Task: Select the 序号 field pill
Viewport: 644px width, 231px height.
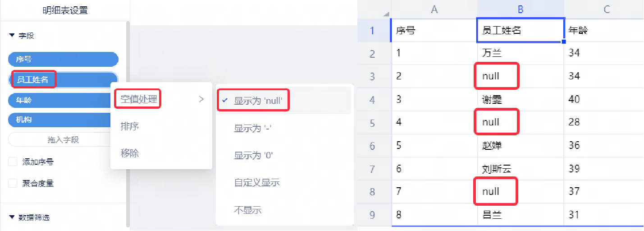Action: tap(63, 59)
